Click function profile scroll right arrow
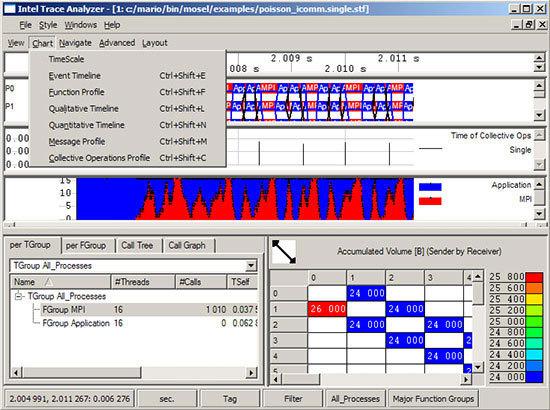550x410 pixels. (x=251, y=372)
